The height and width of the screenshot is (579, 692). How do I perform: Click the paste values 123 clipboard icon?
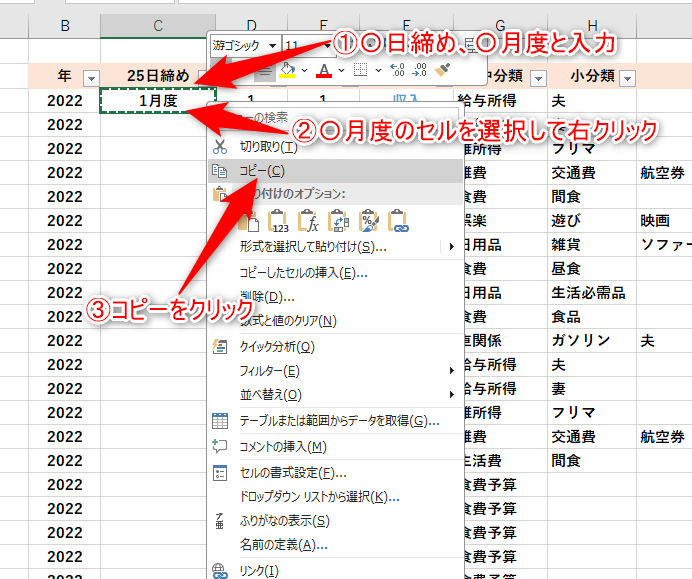click(x=278, y=221)
